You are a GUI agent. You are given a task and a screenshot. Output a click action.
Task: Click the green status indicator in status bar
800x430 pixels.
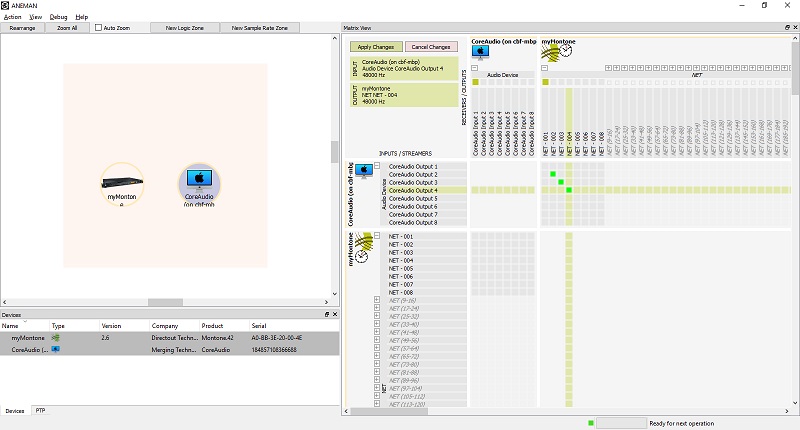pyautogui.click(x=591, y=423)
